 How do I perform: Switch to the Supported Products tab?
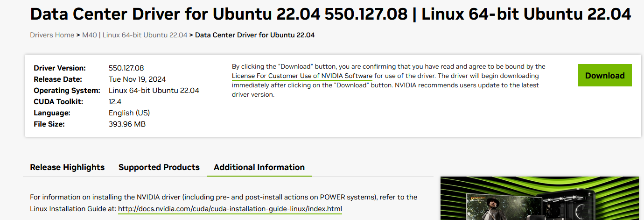click(159, 167)
